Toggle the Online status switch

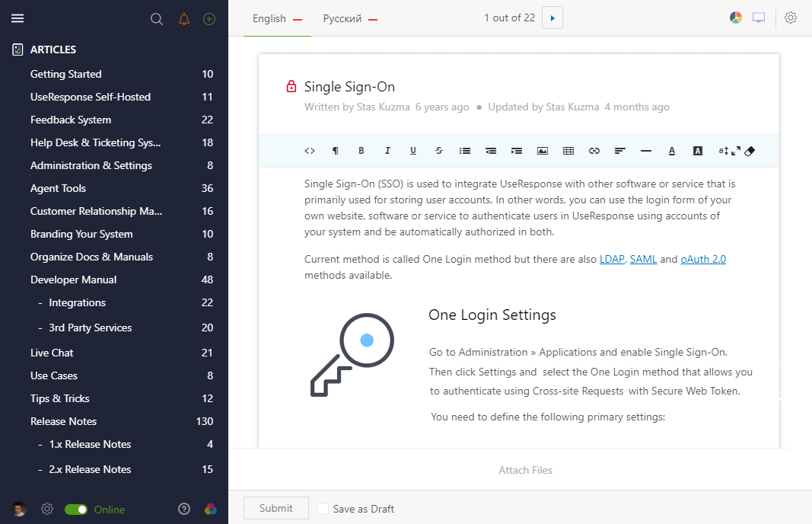pyautogui.click(x=76, y=510)
